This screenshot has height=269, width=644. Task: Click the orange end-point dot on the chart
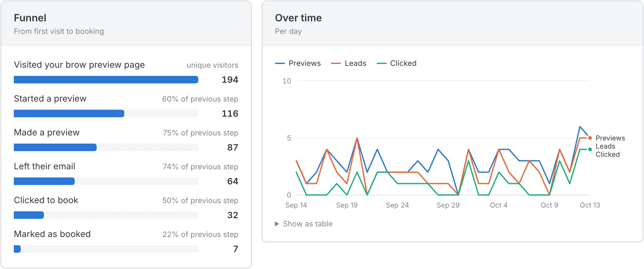pyautogui.click(x=590, y=138)
